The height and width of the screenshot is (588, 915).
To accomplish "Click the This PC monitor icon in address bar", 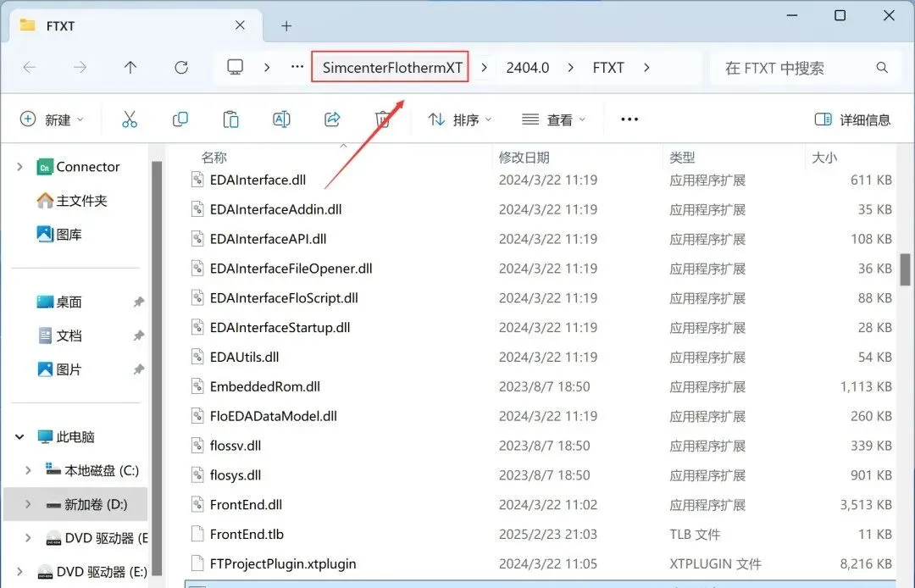I will click(236, 67).
